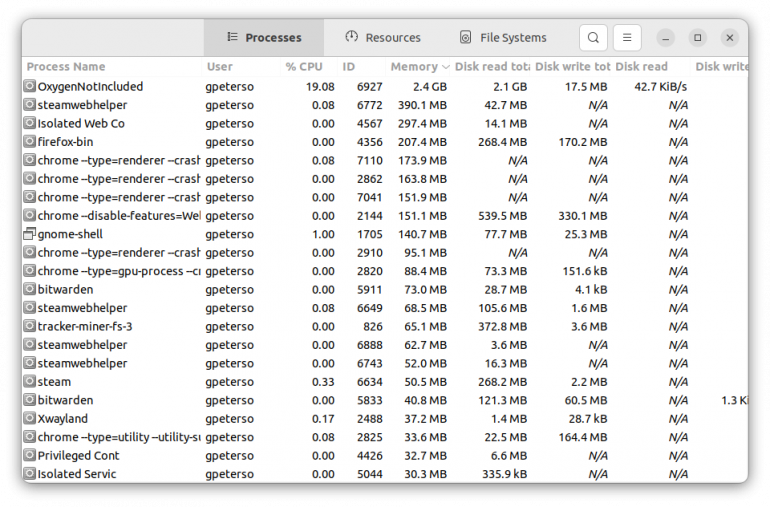Click icon of bitwarden process 5911

point(30,289)
